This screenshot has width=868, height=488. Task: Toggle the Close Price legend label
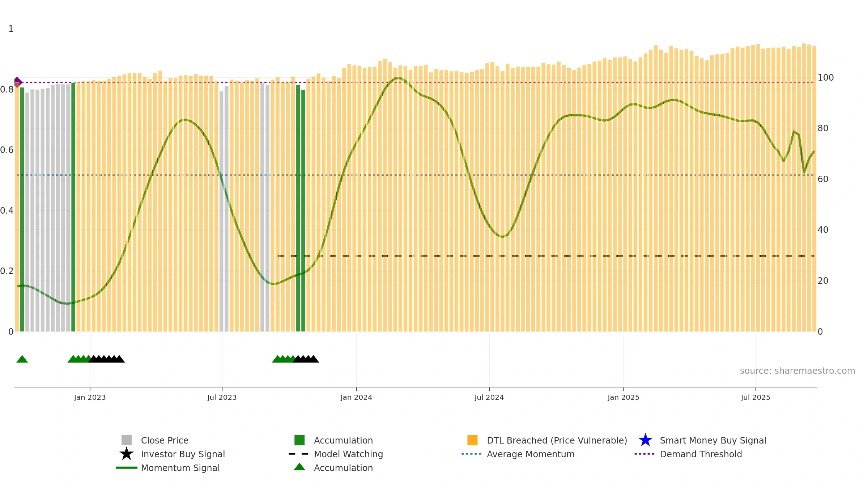pyautogui.click(x=165, y=440)
